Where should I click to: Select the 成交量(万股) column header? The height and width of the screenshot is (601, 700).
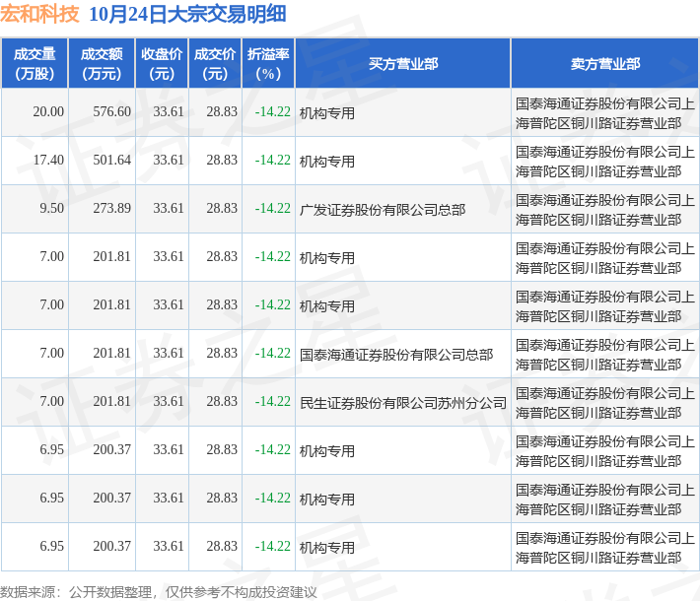click(x=35, y=64)
